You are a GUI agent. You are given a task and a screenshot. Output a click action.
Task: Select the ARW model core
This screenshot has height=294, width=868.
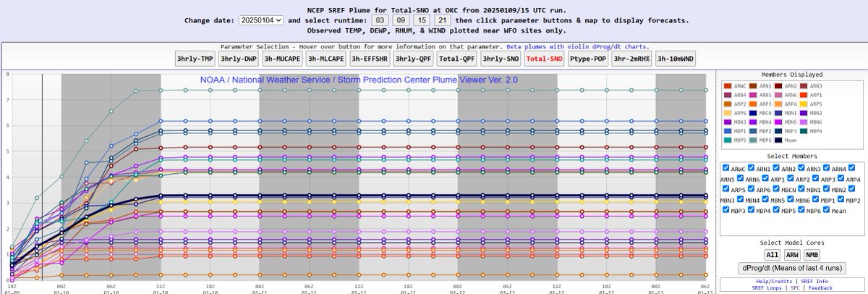point(792,255)
